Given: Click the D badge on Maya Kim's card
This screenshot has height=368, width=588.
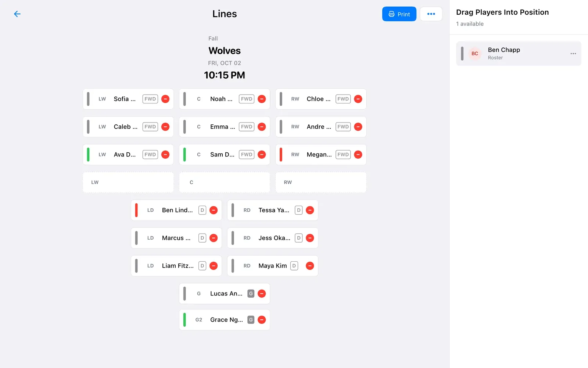Looking at the screenshot, I should click(294, 266).
